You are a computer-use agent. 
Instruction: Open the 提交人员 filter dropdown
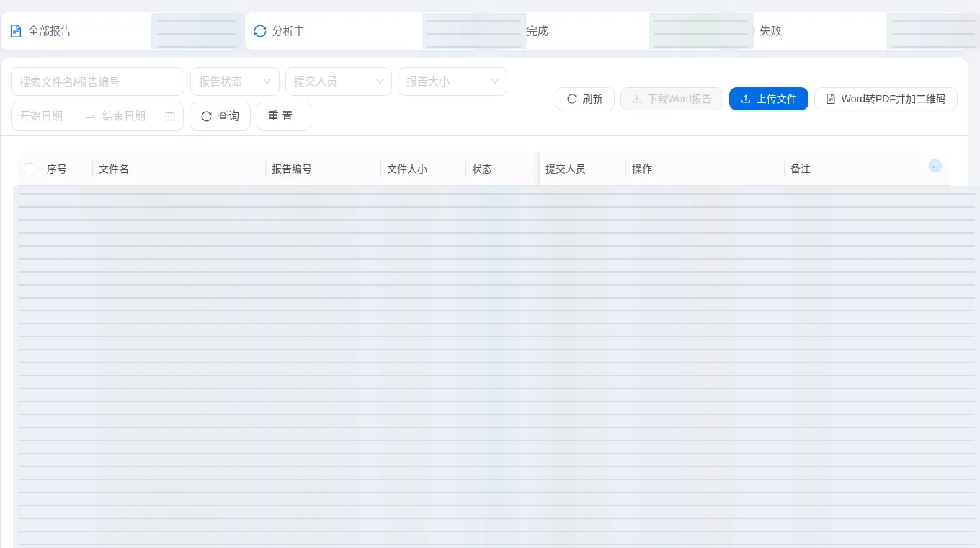[x=339, y=81]
